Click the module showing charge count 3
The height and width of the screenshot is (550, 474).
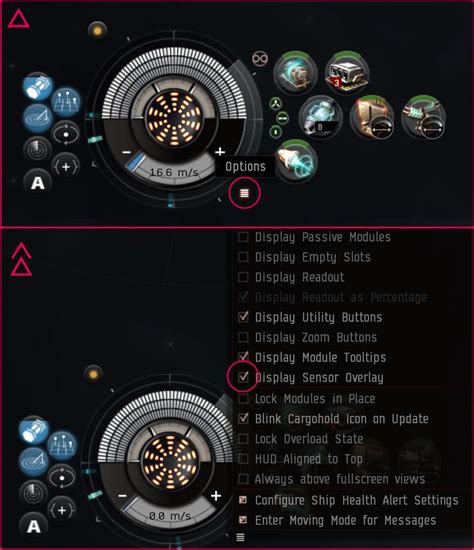pos(347,73)
